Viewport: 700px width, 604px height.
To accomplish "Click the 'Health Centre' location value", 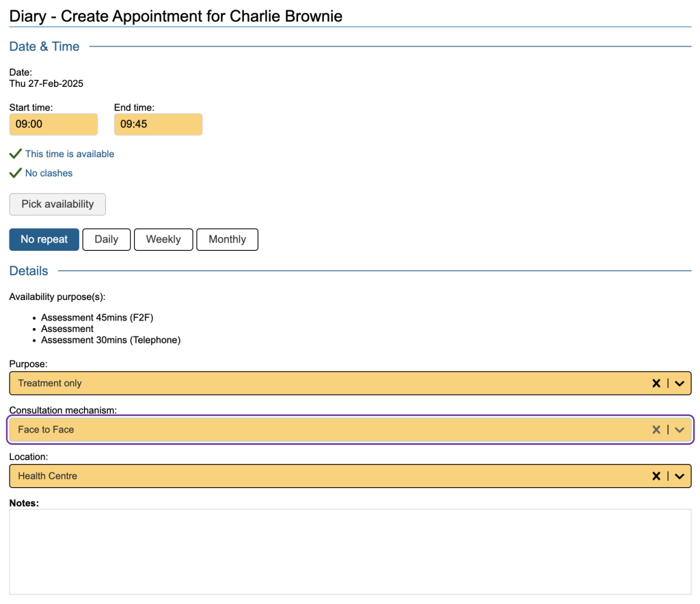I will 48,476.
